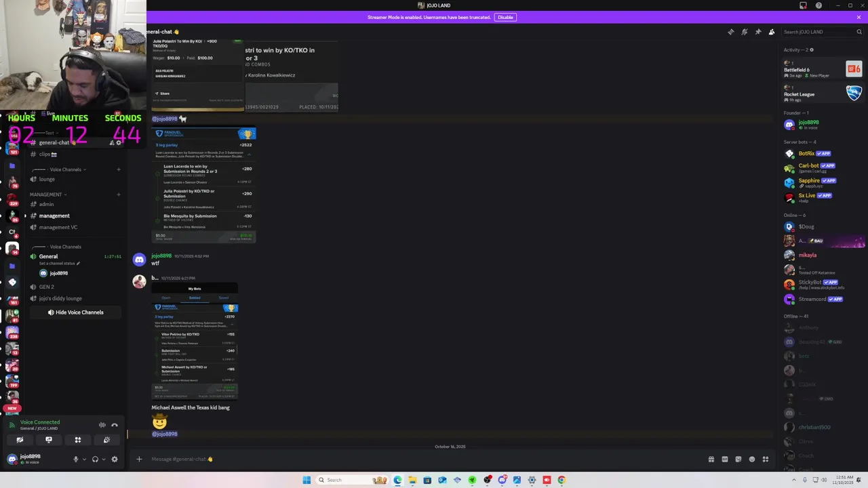Viewport: 868px width, 488px height.
Task: Select Sx Live bot in member list
Action: click(823, 197)
